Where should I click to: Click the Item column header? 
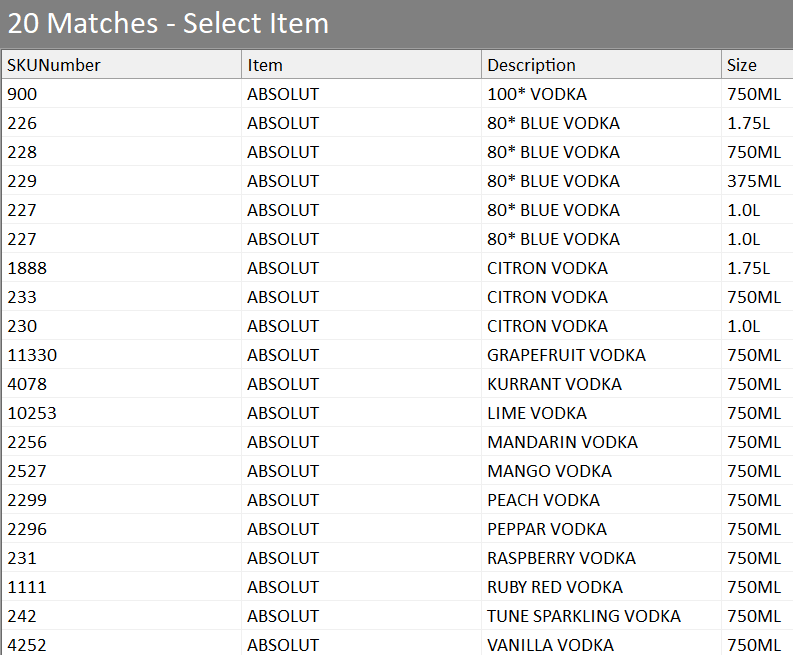(x=265, y=65)
